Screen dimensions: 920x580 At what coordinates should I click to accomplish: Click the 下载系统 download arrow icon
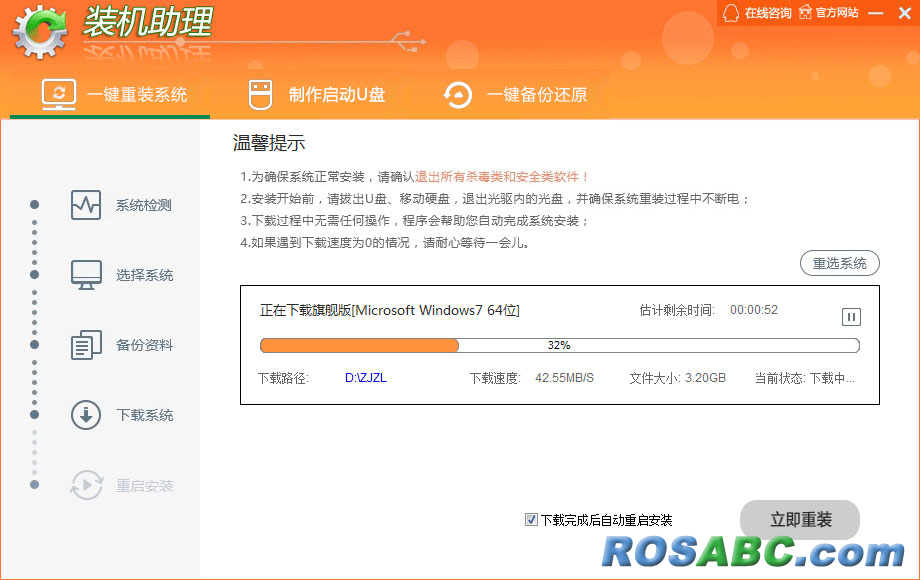[x=86, y=415]
